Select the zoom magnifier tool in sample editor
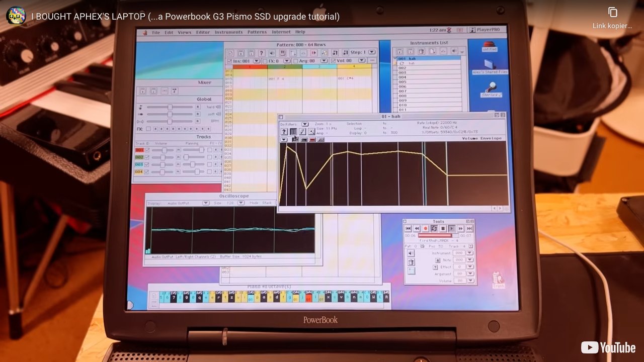The height and width of the screenshot is (362, 644). [x=311, y=132]
